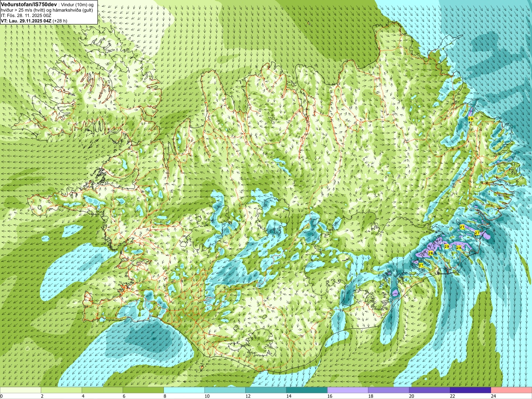This screenshot has height=399, width=532.
Task: Select the 8–10 m/s light cyan legend swatch
Action: 184,390
